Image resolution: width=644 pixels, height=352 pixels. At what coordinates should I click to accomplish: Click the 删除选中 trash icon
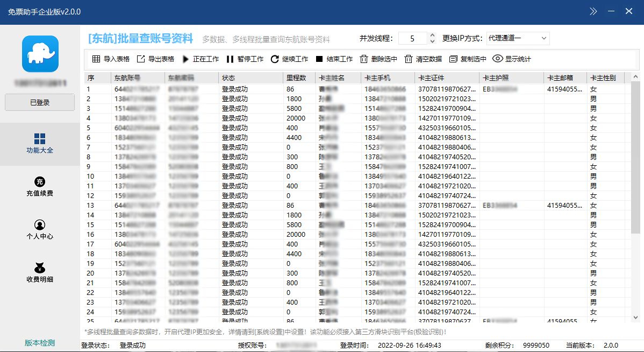click(x=364, y=59)
